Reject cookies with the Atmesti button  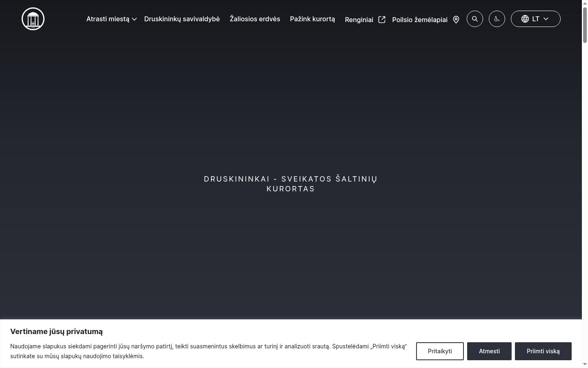point(489,351)
